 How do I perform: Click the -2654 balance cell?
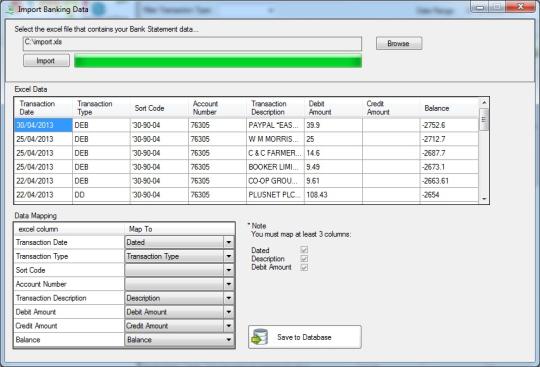(x=449, y=195)
